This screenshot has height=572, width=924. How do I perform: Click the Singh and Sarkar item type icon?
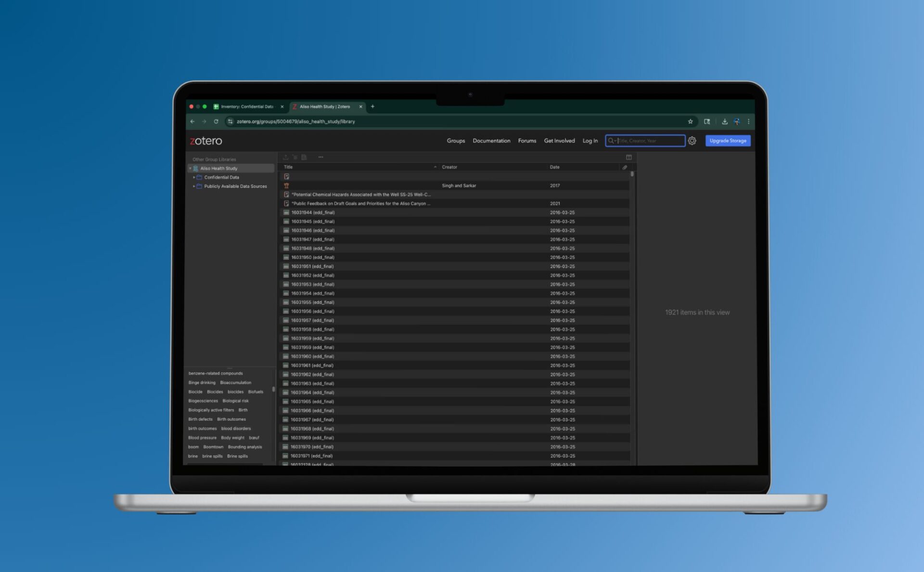point(286,185)
